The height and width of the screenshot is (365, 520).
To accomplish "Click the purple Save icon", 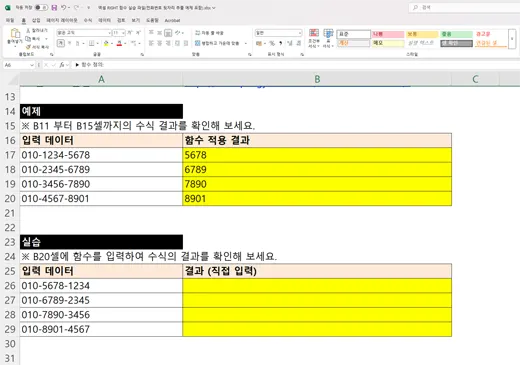I will point(54,7).
